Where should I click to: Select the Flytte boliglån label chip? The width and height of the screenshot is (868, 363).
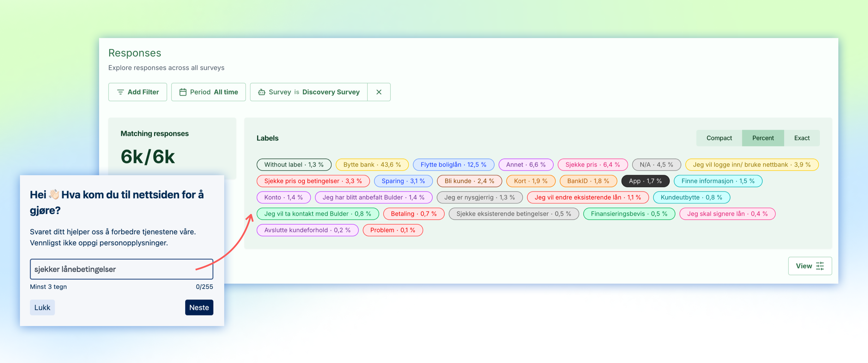click(x=453, y=164)
